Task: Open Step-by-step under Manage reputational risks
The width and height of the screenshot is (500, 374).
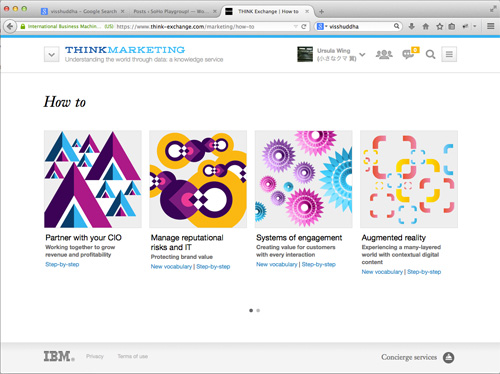Action: (x=213, y=267)
